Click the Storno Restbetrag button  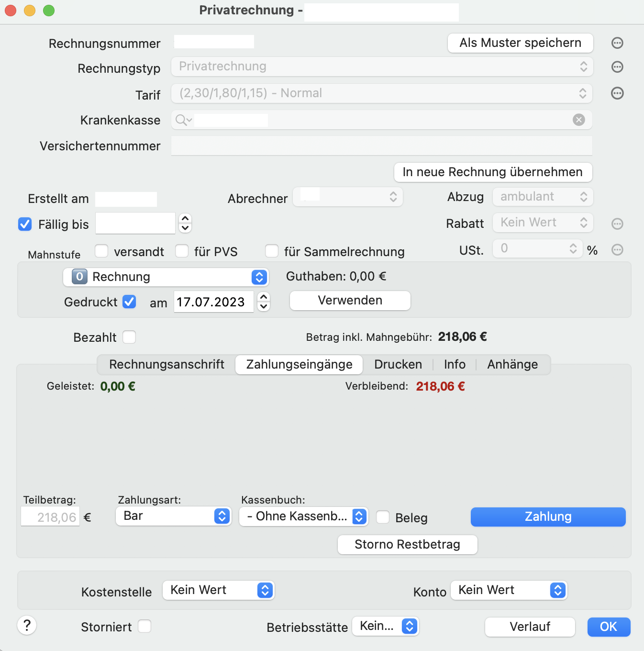click(x=408, y=545)
